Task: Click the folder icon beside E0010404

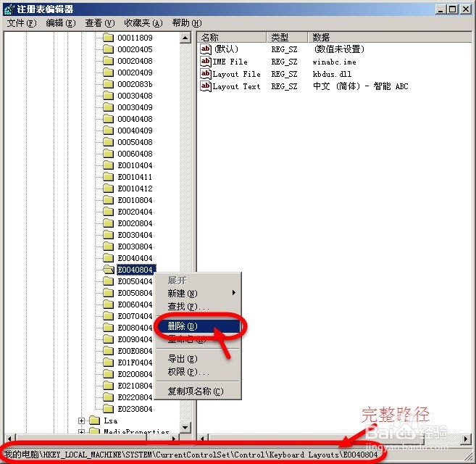Action: point(108,165)
